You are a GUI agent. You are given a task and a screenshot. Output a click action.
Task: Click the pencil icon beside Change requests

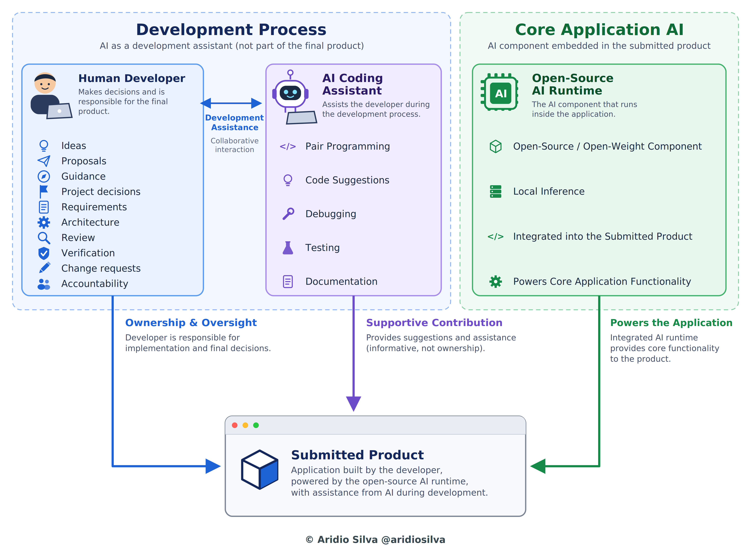click(x=44, y=267)
